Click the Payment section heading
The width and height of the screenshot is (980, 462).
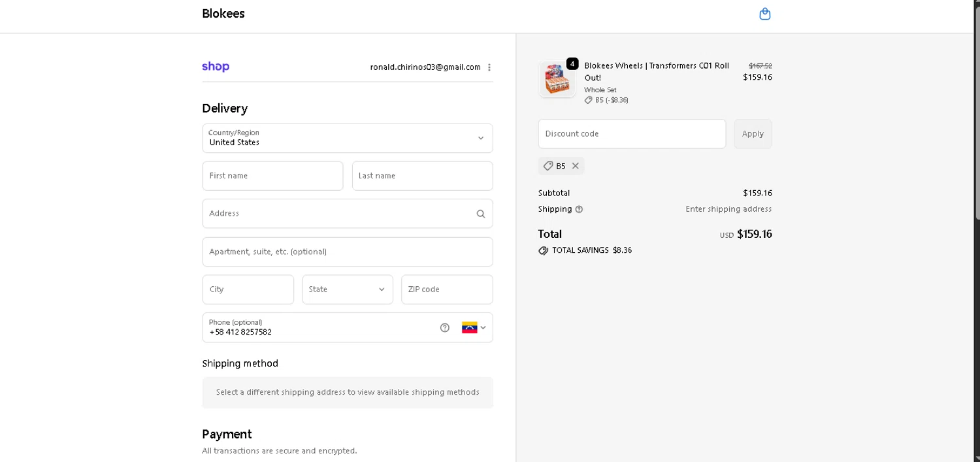(x=227, y=435)
